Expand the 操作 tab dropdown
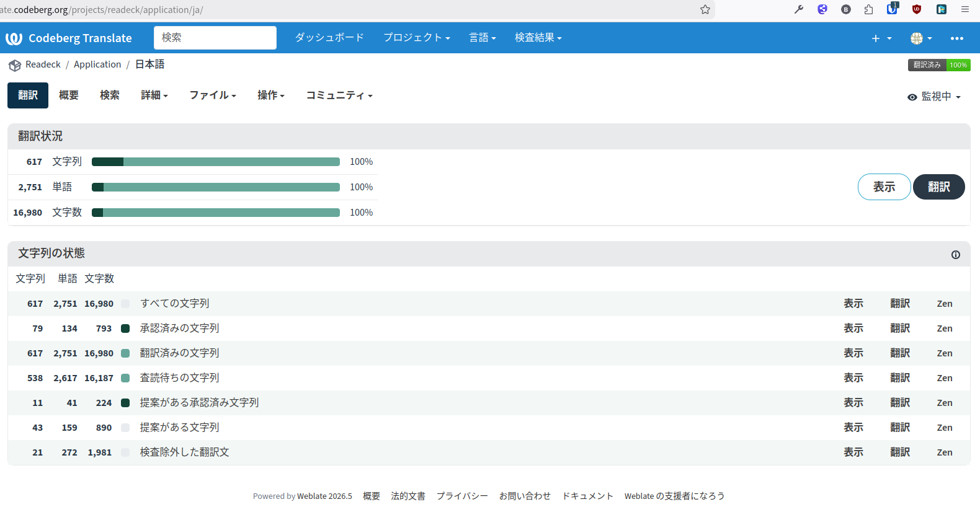This screenshot has width=980, height=520. tap(271, 95)
